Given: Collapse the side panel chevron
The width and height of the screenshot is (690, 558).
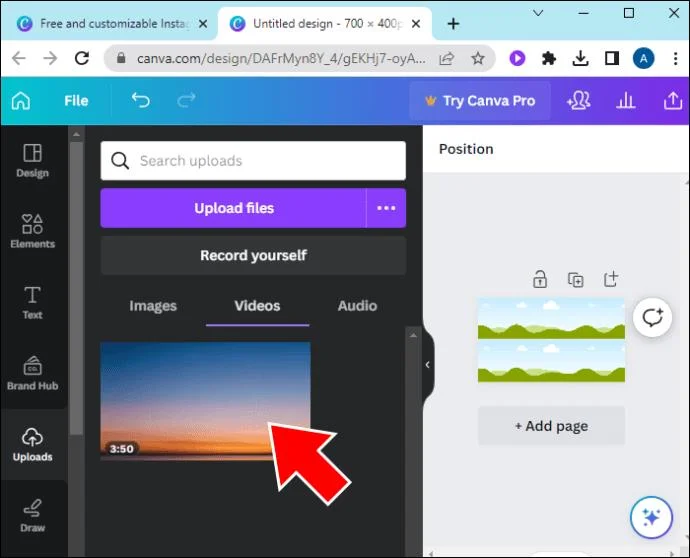Looking at the screenshot, I should coord(428,364).
